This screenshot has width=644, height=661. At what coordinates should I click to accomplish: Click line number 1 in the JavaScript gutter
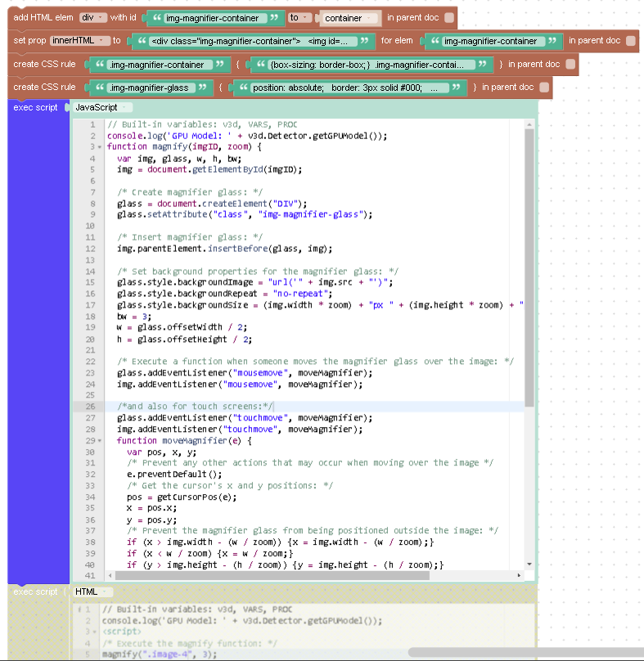click(x=92, y=125)
